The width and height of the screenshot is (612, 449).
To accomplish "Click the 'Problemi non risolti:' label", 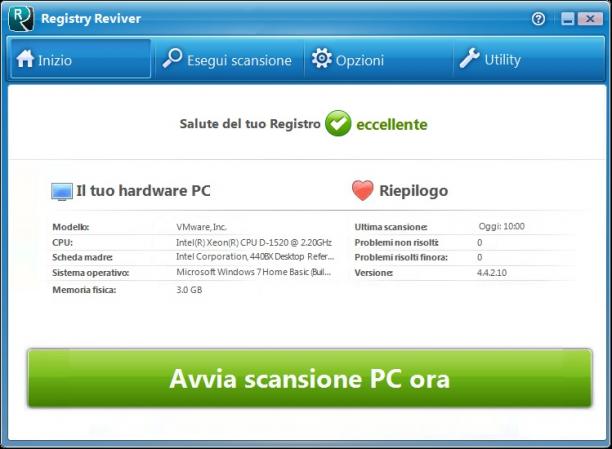I will (397, 242).
